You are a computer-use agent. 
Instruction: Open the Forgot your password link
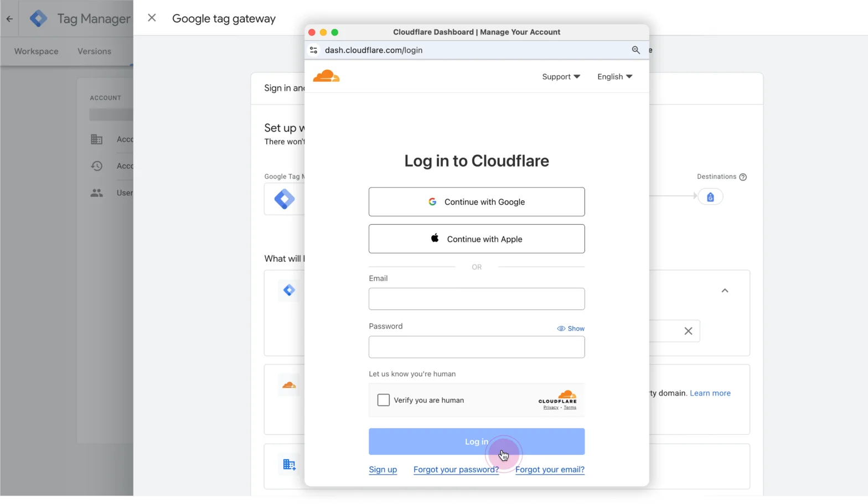[456, 470]
